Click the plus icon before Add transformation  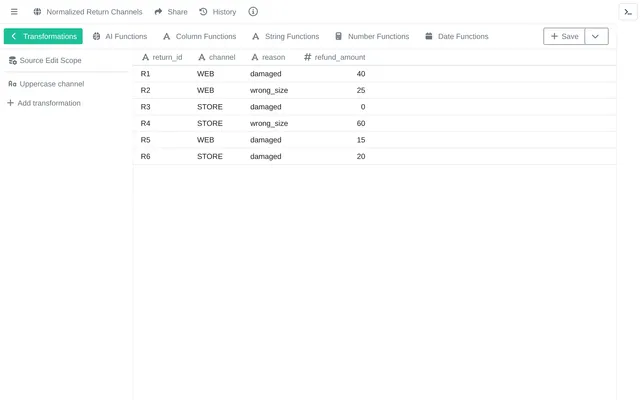point(11,103)
